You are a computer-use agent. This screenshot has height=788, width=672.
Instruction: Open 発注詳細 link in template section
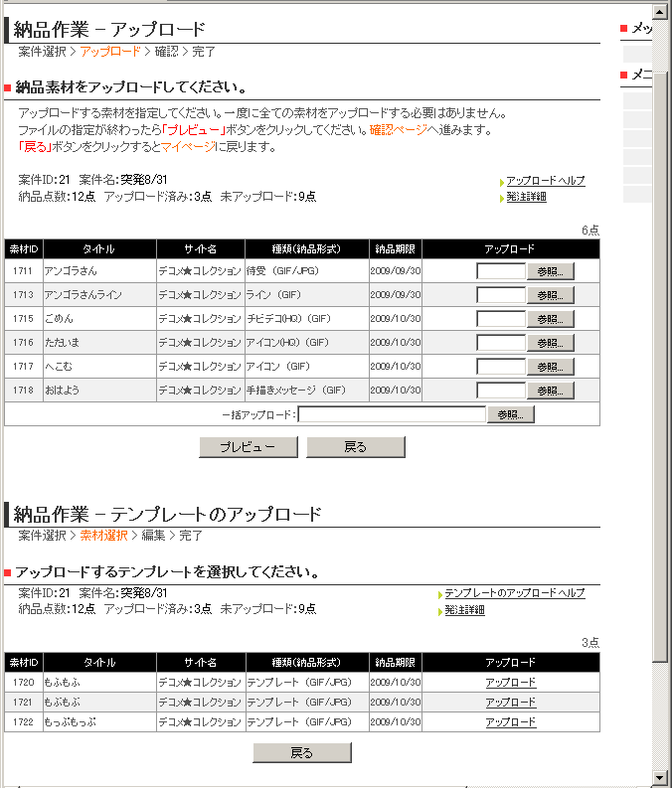click(x=463, y=610)
